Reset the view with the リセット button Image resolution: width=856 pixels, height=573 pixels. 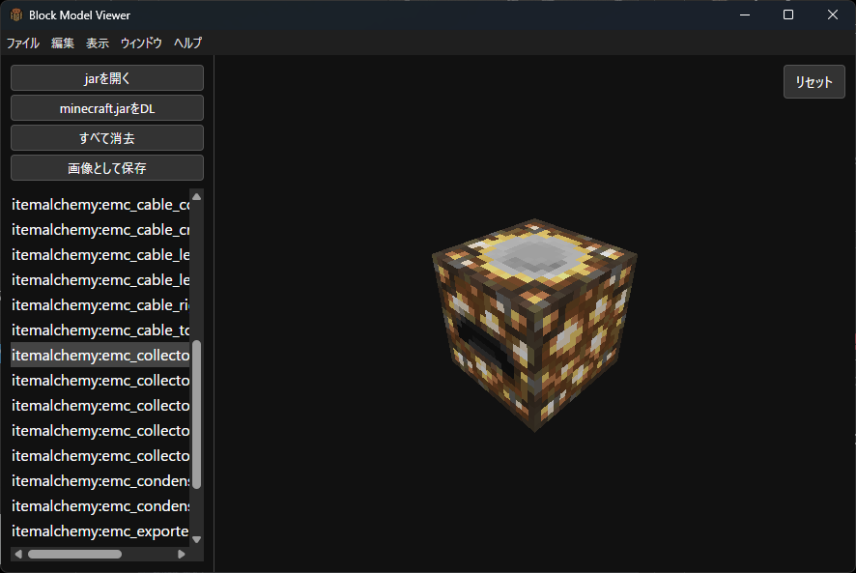[x=813, y=82]
